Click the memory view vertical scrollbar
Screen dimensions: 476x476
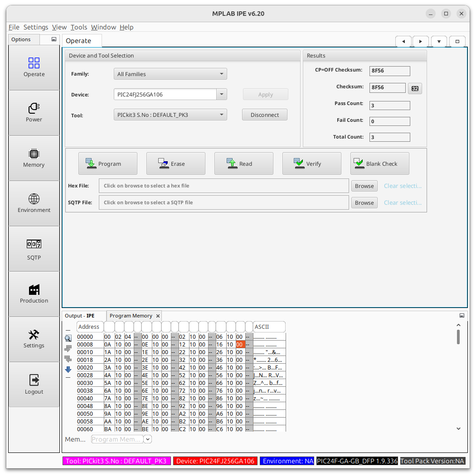tap(458, 337)
